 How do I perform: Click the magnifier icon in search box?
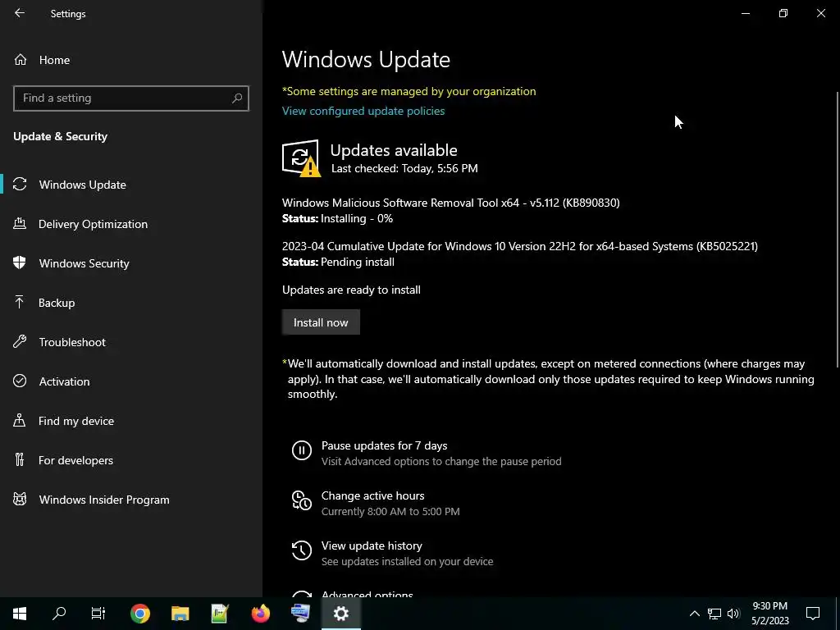tap(237, 98)
